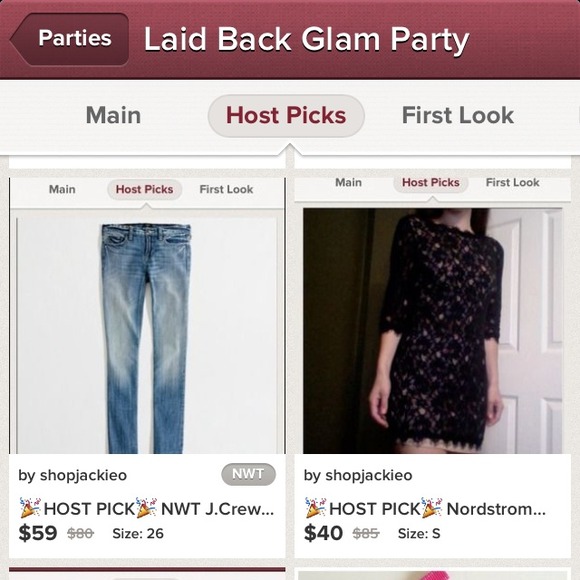Tap the $59 price on jeans
This screenshot has width=580, height=580.
(x=38, y=533)
